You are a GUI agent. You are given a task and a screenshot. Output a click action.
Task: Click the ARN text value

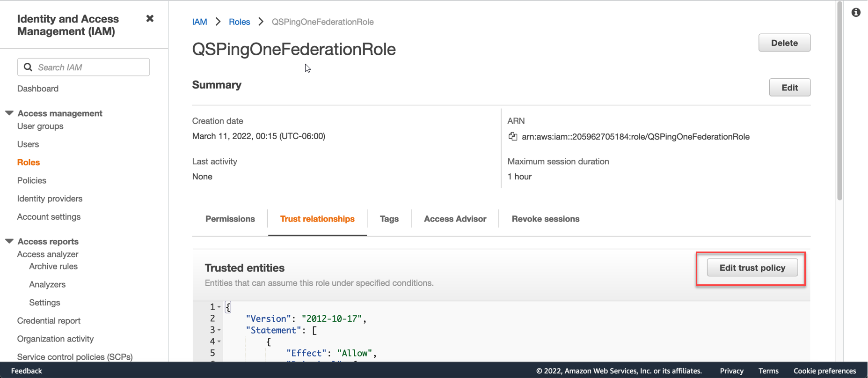(635, 137)
